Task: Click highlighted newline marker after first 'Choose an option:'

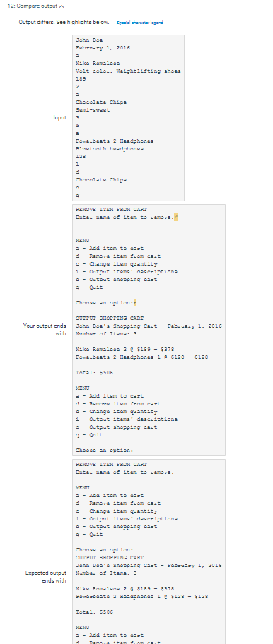Action: 135,303
